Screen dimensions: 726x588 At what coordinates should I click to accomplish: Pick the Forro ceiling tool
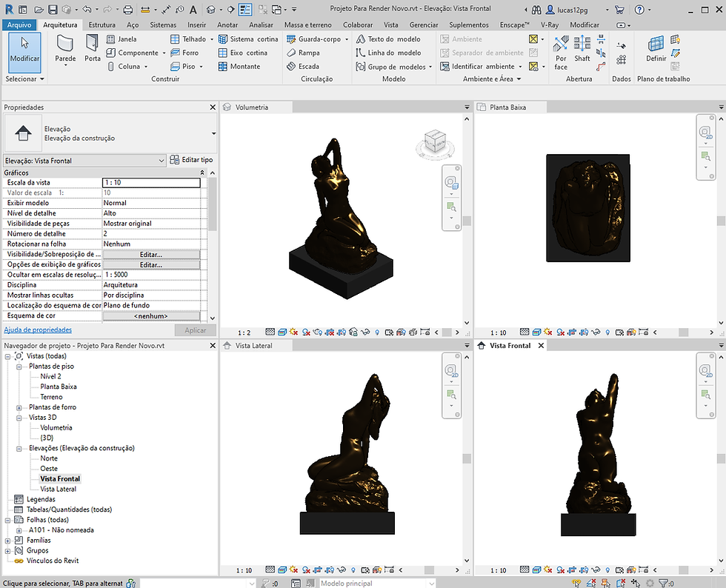click(184, 53)
